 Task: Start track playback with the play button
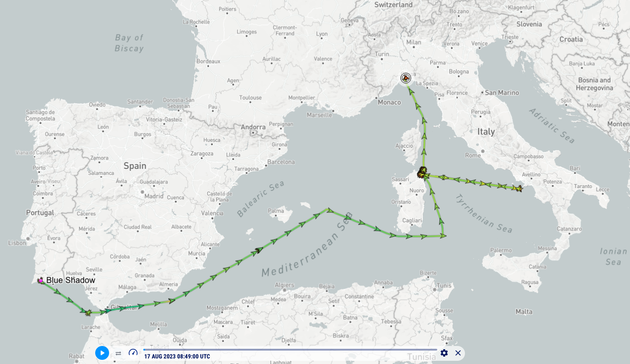click(102, 353)
